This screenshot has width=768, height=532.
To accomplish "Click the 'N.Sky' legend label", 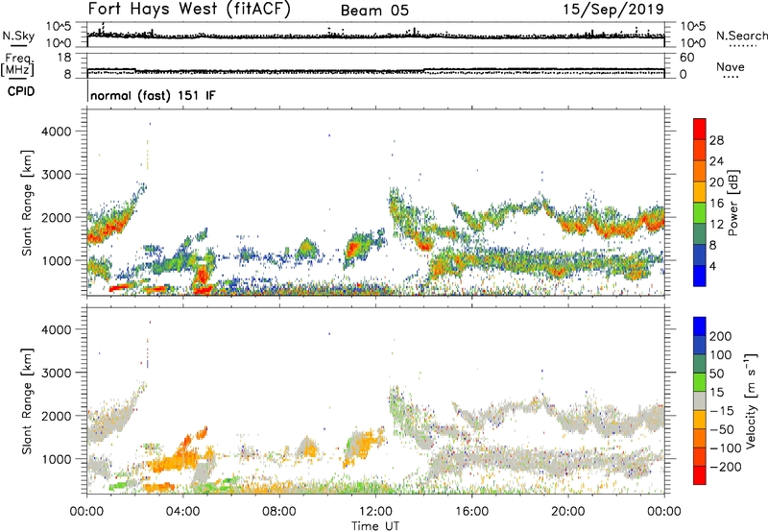I will tap(18, 36).
